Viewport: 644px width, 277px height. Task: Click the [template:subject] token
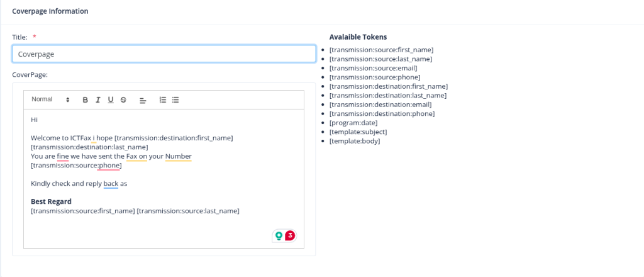(358, 132)
